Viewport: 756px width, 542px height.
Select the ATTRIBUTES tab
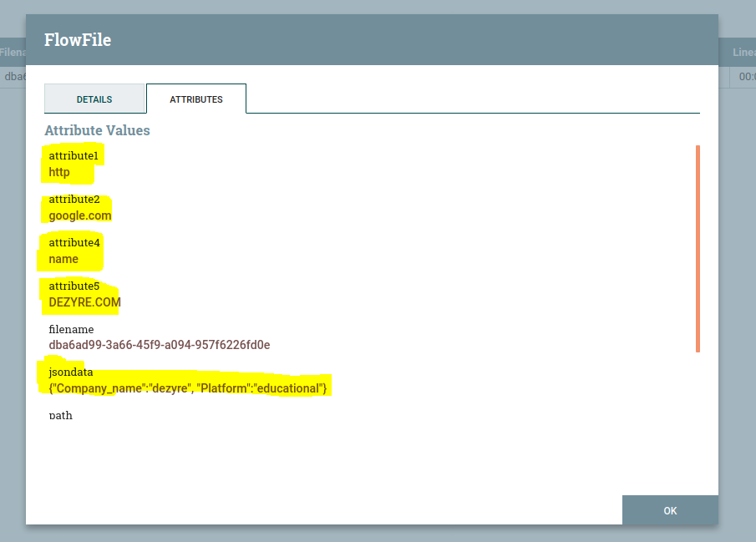pos(196,99)
